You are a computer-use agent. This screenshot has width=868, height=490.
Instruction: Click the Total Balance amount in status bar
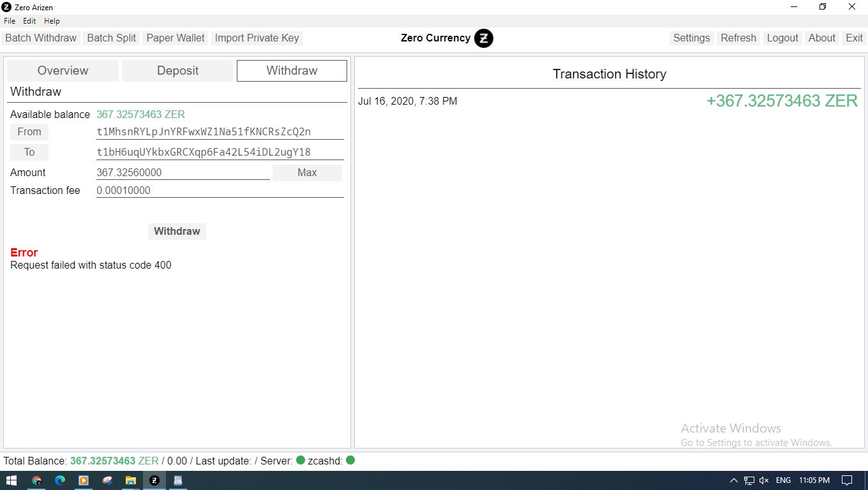click(x=114, y=461)
